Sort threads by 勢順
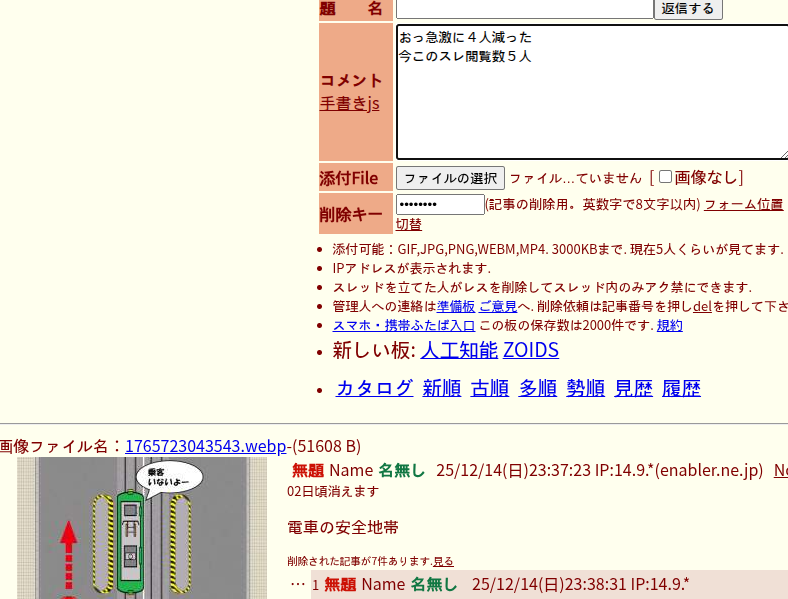 coord(585,389)
